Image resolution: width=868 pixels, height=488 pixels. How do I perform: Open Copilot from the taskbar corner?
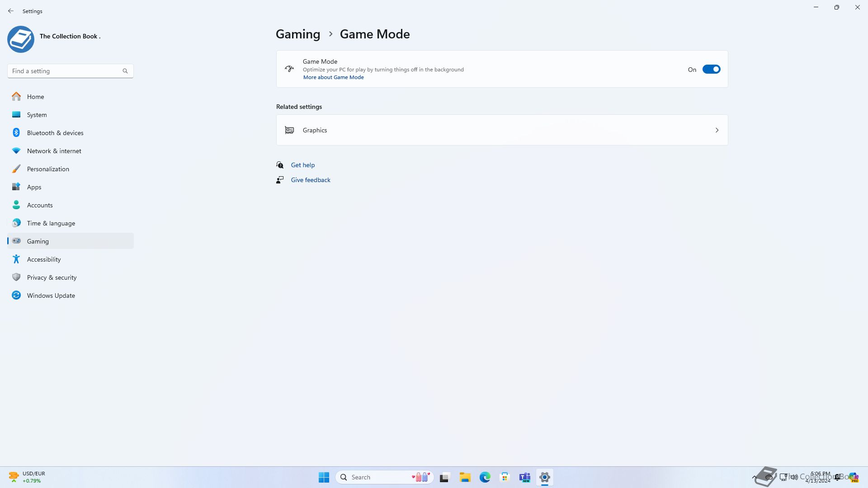tap(854, 477)
